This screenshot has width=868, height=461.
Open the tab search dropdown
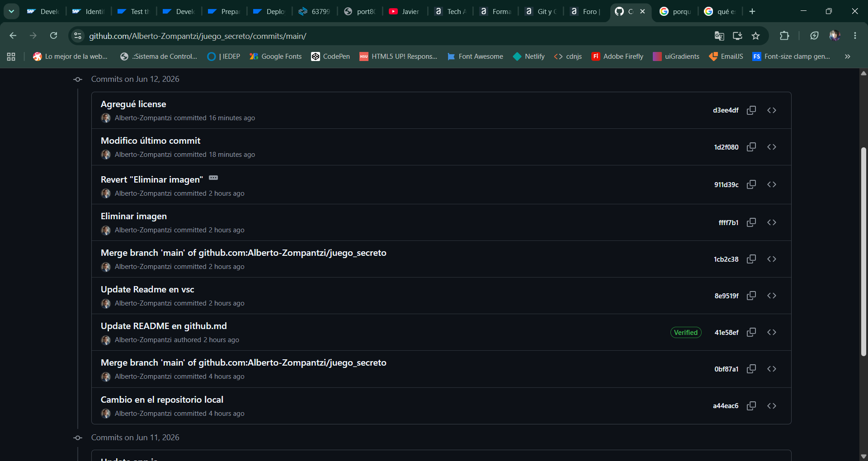click(x=11, y=11)
